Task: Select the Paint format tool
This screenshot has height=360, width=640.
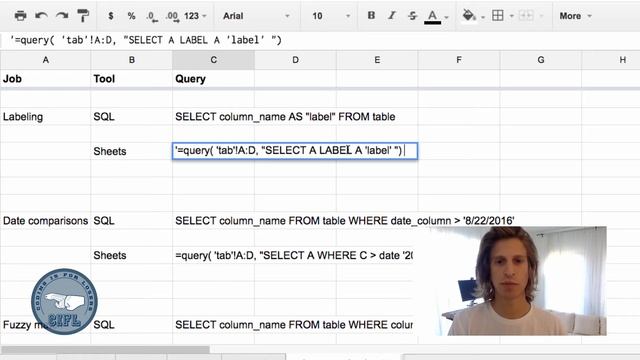Action: coord(83,16)
